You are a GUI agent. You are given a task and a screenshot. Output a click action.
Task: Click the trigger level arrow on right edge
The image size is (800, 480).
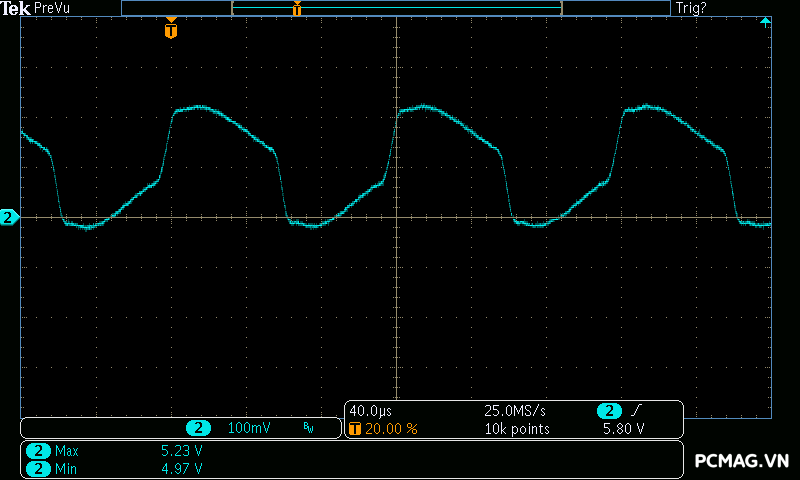click(x=765, y=22)
